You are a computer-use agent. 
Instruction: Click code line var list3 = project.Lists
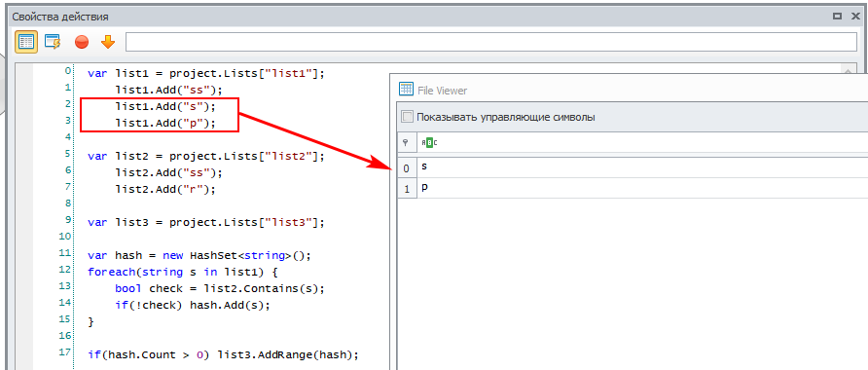206,223
